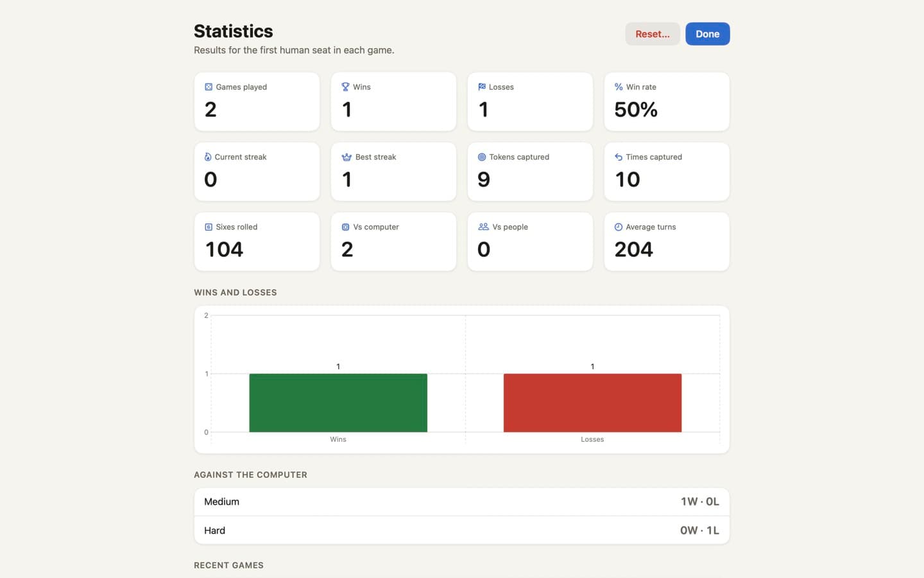Click the 'Losses' axis label under chart

[592, 439]
